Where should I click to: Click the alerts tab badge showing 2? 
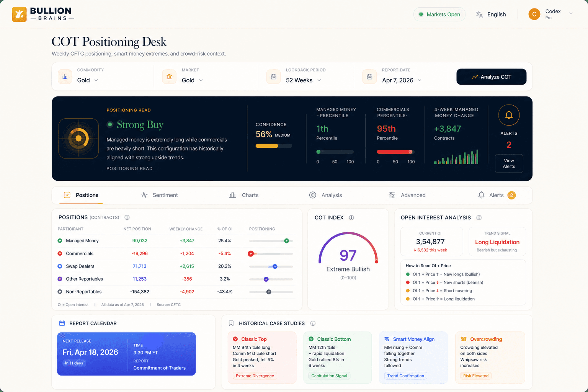(511, 195)
